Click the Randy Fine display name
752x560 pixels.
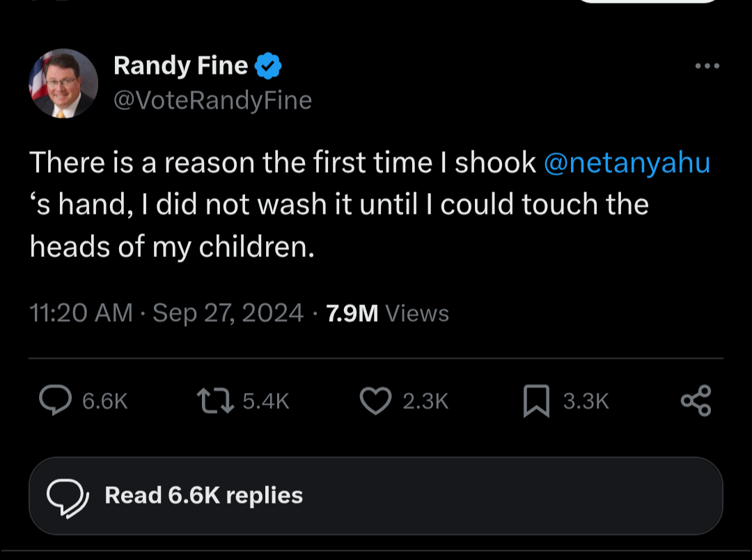tap(180, 66)
